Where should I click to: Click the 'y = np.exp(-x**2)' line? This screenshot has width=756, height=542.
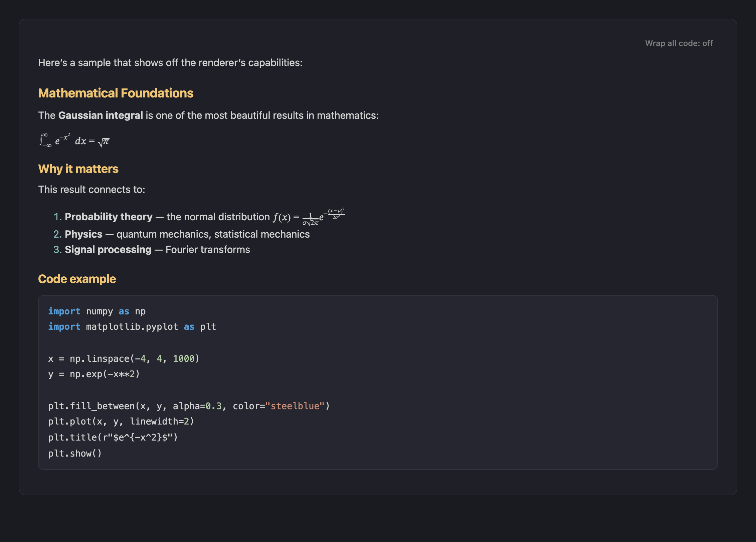94,374
